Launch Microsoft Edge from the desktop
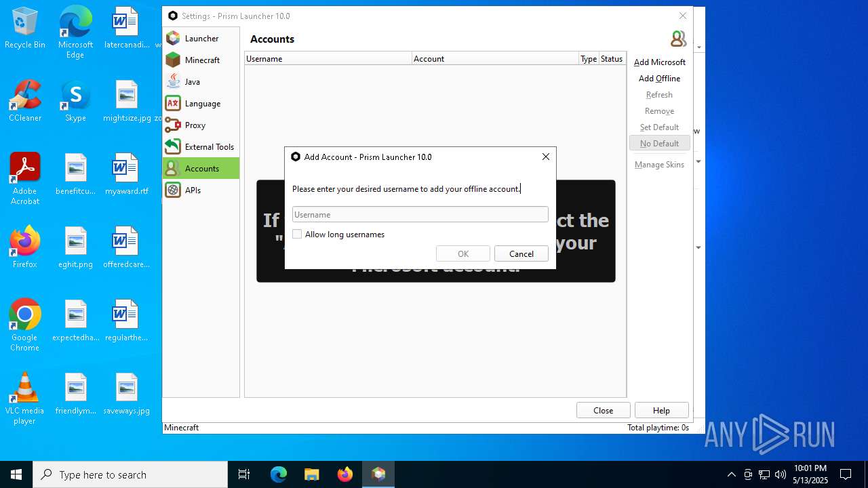This screenshot has height=488, width=868. tap(75, 33)
